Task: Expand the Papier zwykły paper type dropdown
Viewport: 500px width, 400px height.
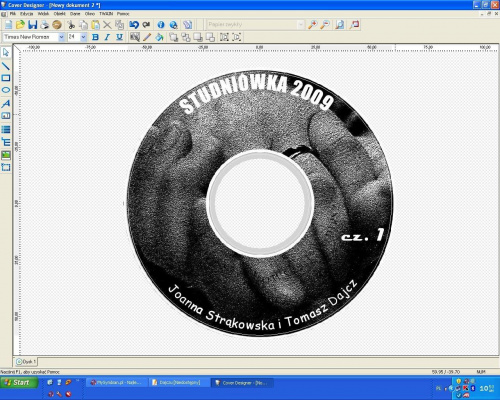Action: tap(300, 25)
